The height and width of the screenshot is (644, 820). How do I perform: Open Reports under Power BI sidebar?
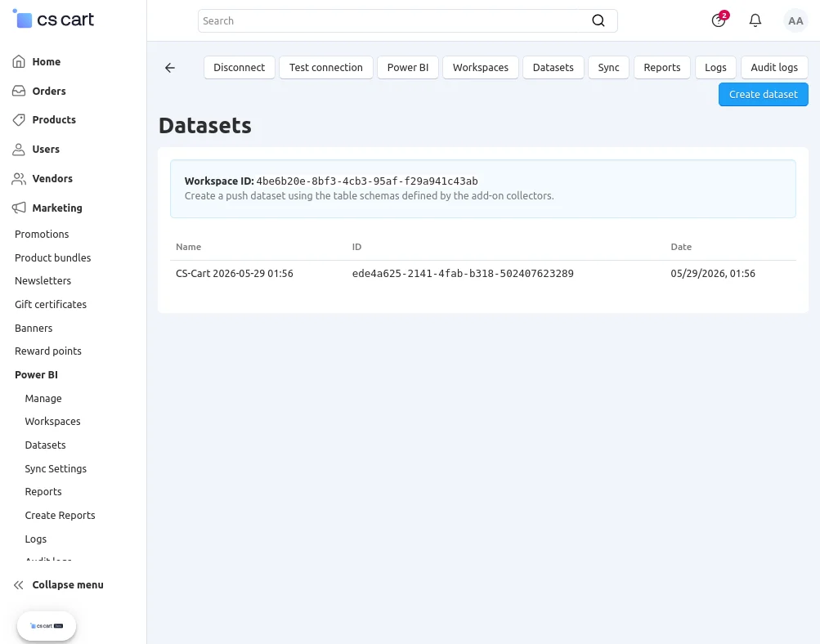(x=43, y=492)
